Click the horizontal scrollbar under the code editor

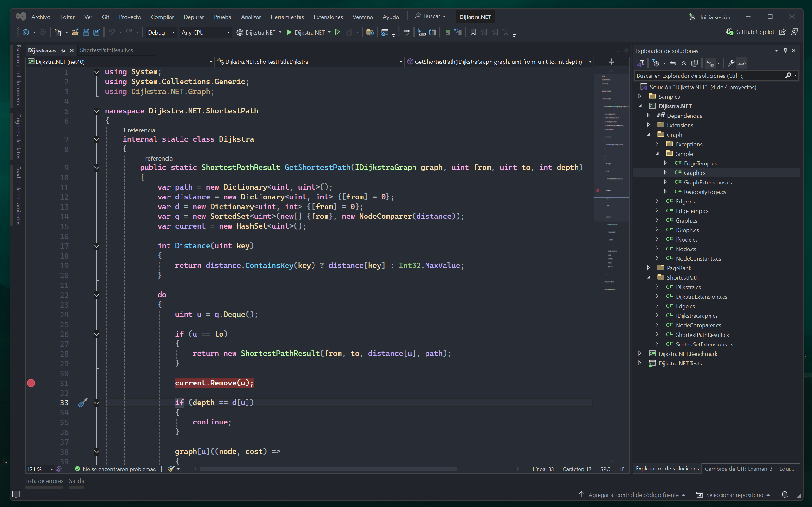click(328, 469)
